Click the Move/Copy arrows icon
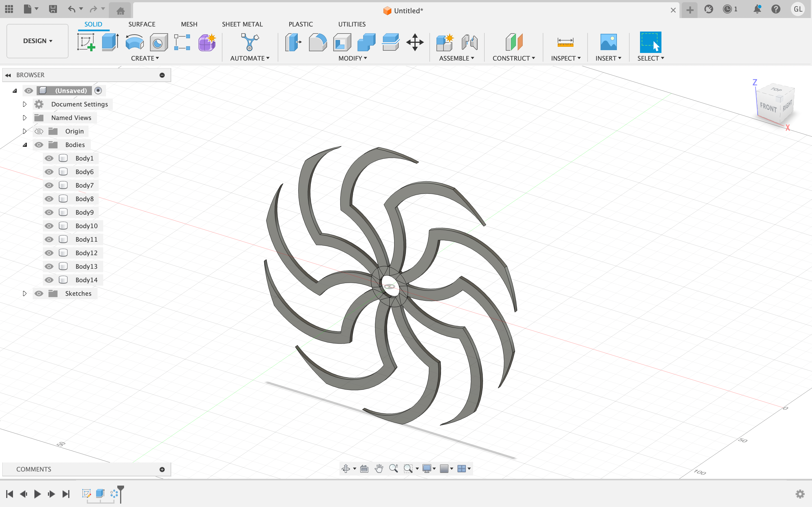The image size is (812, 507). click(x=415, y=43)
